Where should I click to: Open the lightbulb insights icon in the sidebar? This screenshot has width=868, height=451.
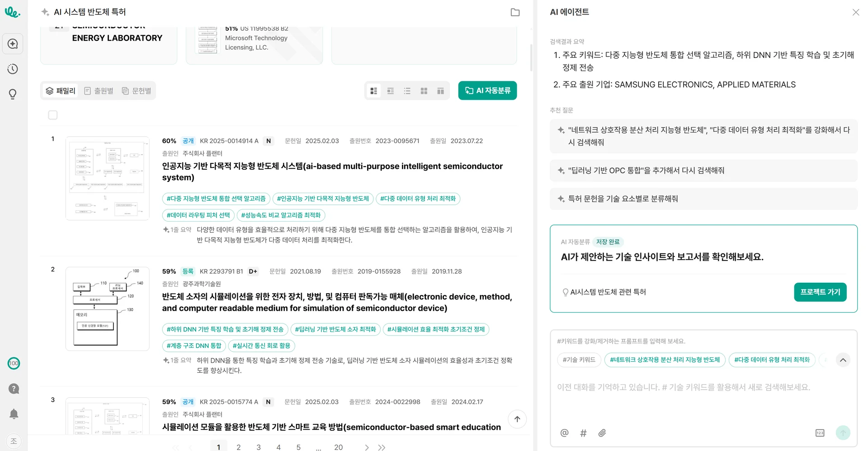13,94
